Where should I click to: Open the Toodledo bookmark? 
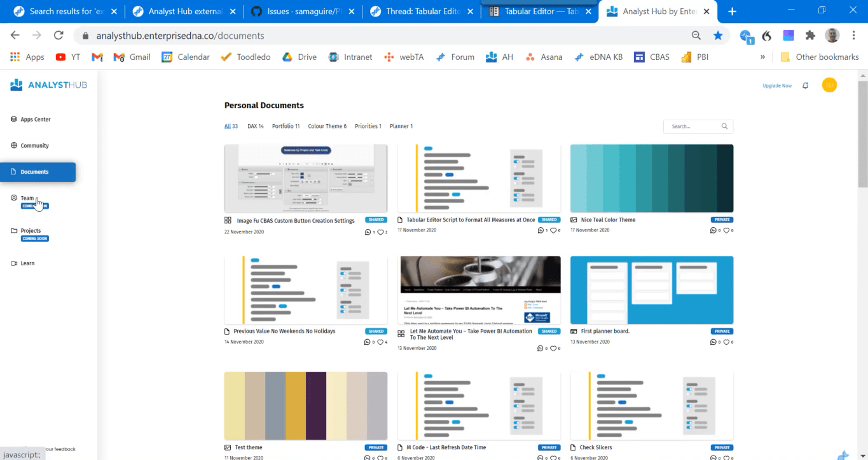point(245,57)
